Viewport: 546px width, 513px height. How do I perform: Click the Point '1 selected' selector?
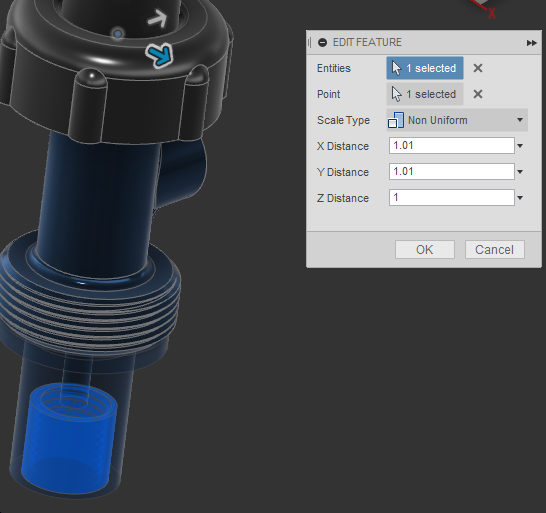pos(425,94)
